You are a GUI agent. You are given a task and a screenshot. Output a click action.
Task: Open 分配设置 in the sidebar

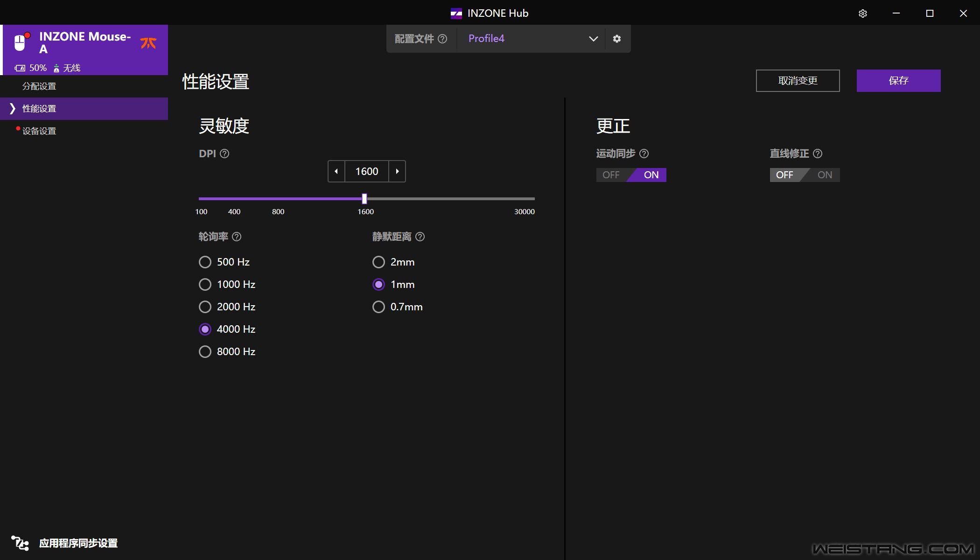(39, 86)
